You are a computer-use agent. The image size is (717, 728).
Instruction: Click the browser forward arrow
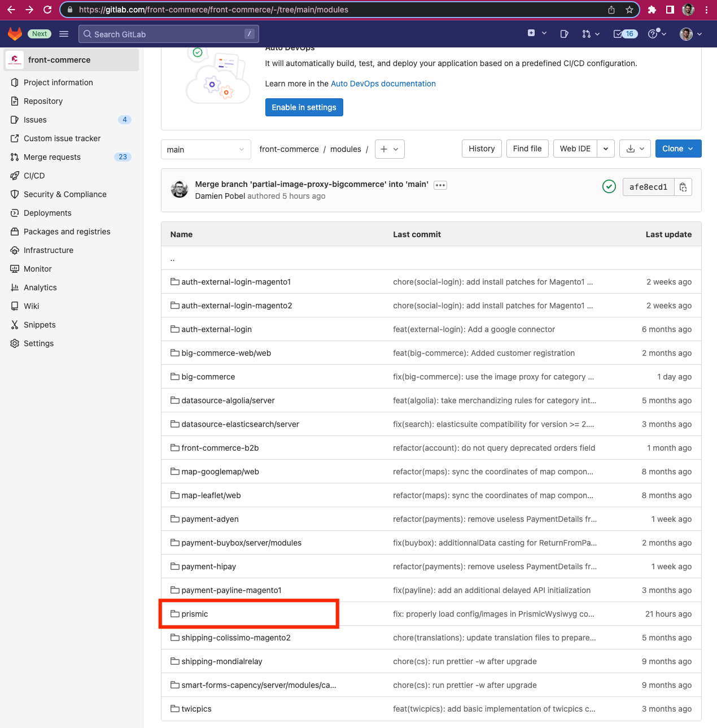click(x=29, y=10)
